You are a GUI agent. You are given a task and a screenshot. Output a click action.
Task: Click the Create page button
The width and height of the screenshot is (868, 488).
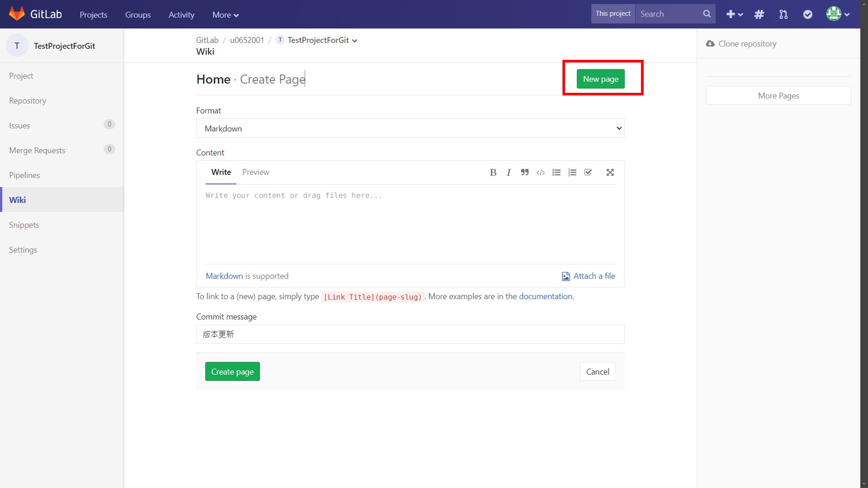232,371
